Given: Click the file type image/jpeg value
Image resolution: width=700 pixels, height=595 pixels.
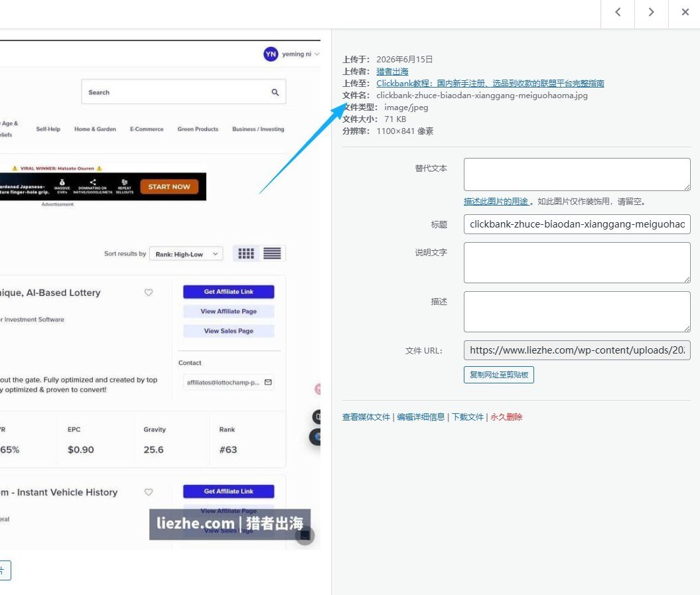Looking at the screenshot, I should click(406, 107).
